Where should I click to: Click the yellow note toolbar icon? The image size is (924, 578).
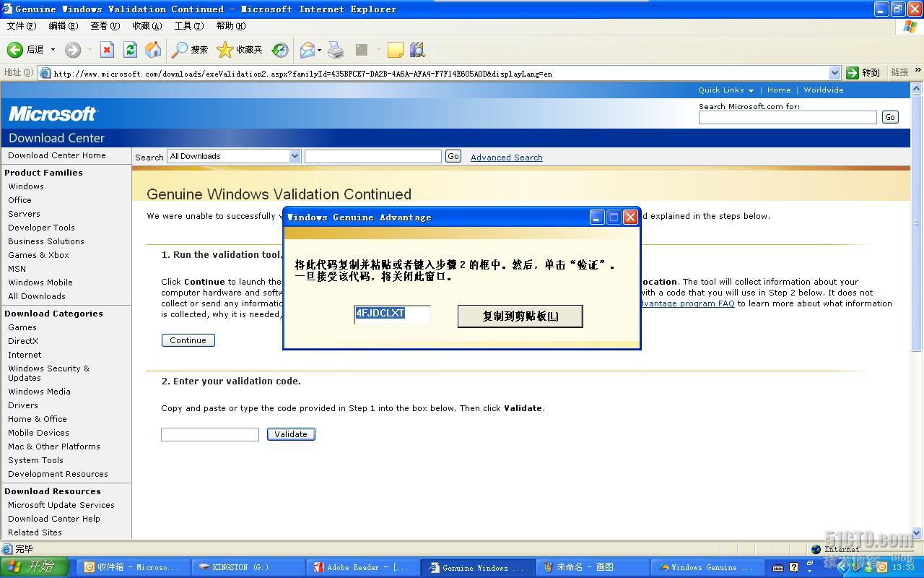click(x=395, y=50)
